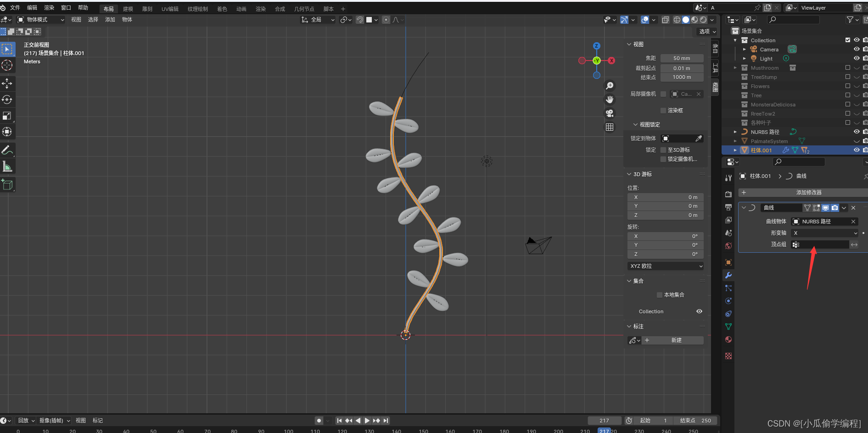868x433 pixels.
Task: Select the box select tool
Action: (x=7, y=49)
